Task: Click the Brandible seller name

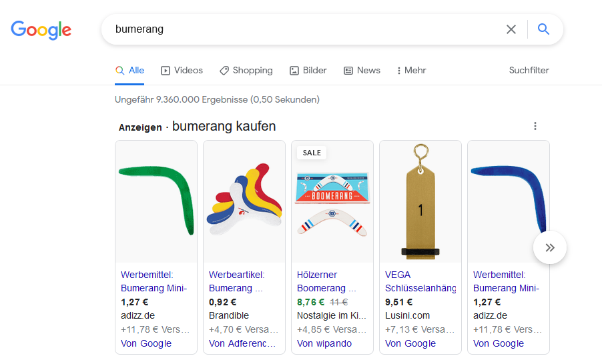Action: [229, 315]
